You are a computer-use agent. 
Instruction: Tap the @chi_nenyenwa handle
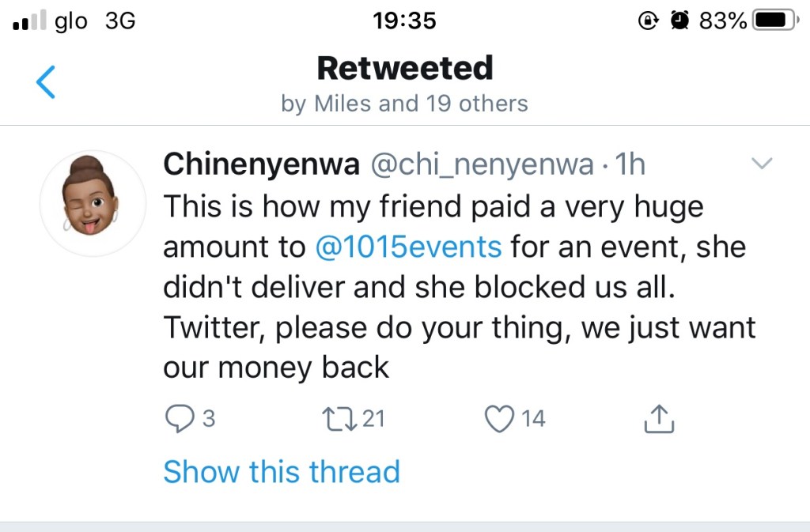tap(482, 164)
